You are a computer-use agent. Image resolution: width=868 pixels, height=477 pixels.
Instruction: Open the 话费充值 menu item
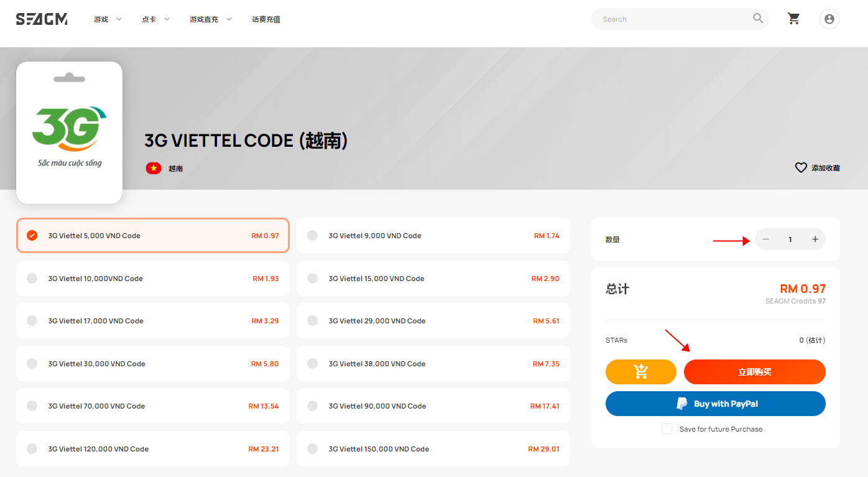coord(266,19)
